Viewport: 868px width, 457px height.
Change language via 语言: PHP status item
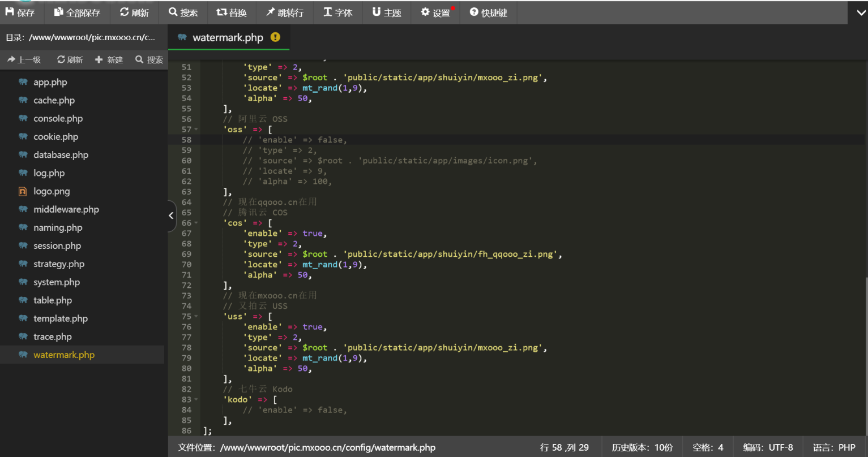coord(834,447)
